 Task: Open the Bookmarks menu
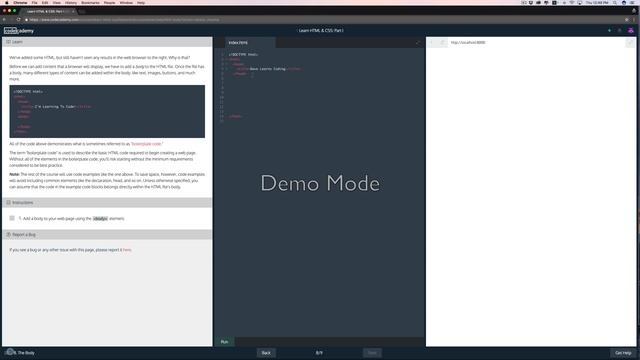(90, 3)
